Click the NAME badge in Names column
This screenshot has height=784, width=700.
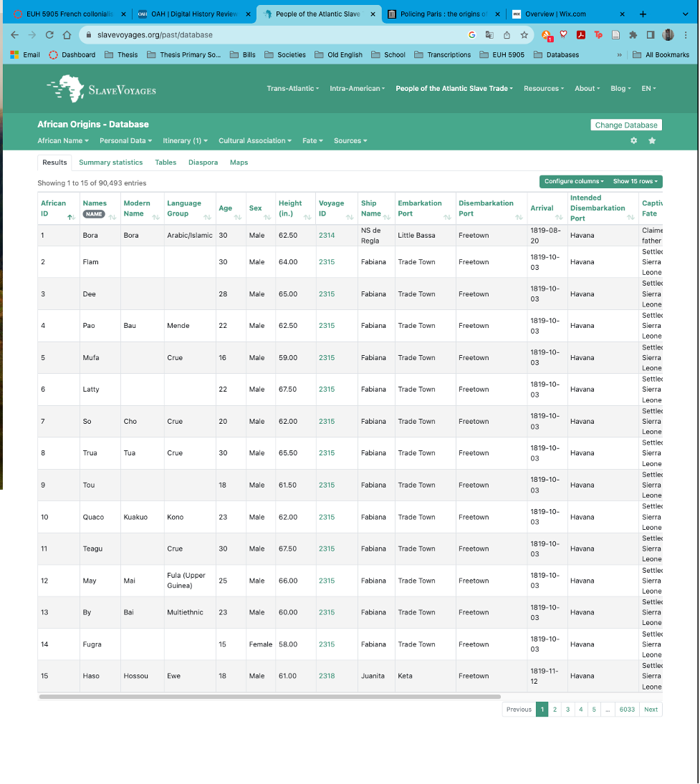click(94, 215)
